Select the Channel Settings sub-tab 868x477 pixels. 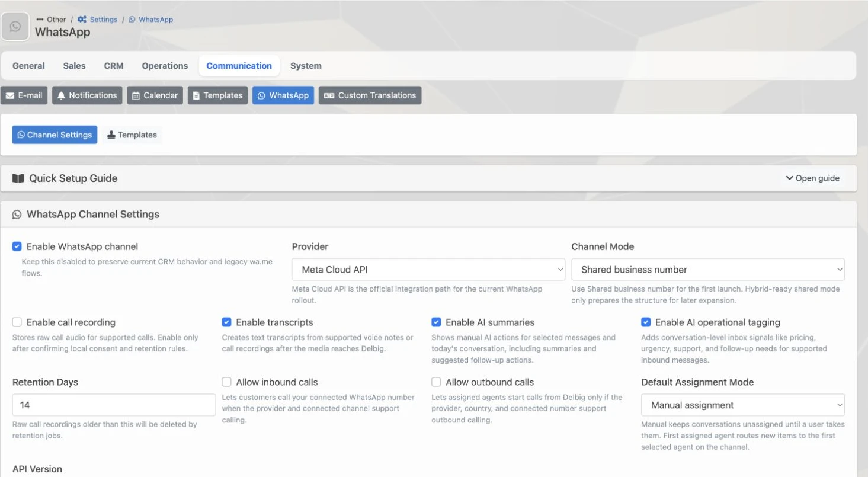tap(55, 135)
